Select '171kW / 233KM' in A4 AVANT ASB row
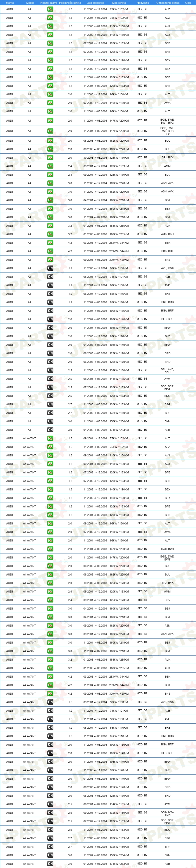196x868 pixels. (119, 863)
